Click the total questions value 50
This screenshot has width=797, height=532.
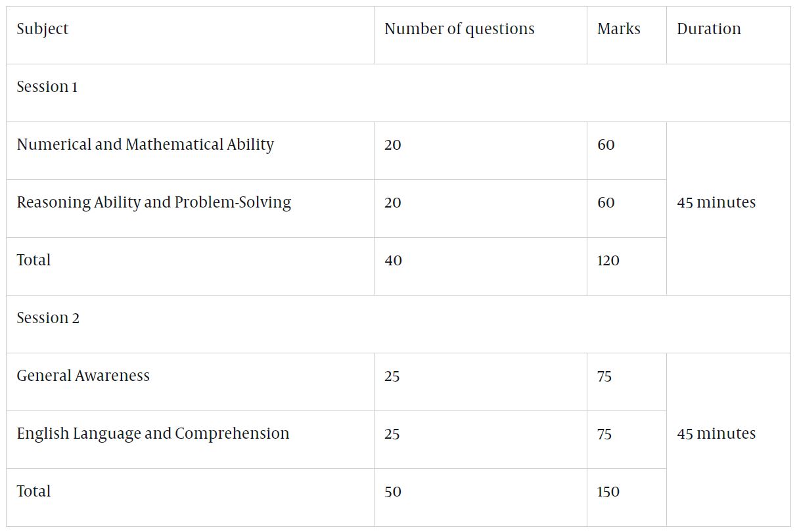tap(393, 491)
